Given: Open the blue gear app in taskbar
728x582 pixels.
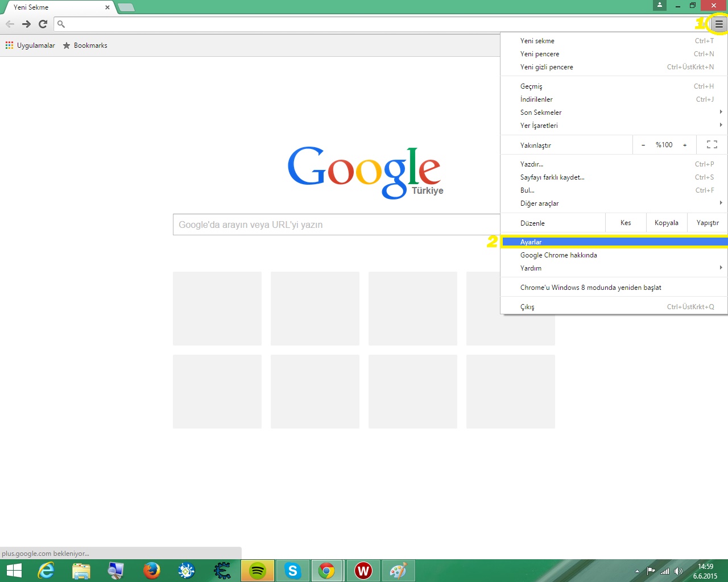Looking at the screenshot, I should click(187, 571).
